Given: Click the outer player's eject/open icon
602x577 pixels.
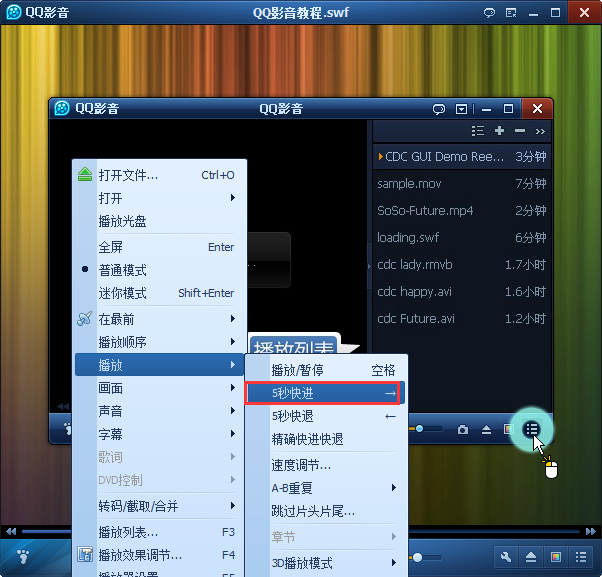Looking at the screenshot, I should [x=531, y=557].
